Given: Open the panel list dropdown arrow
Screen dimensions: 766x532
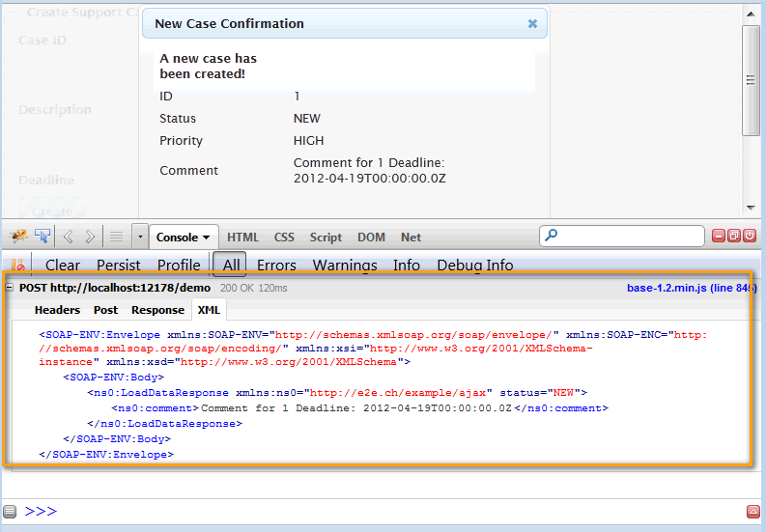Looking at the screenshot, I should point(140,237).
